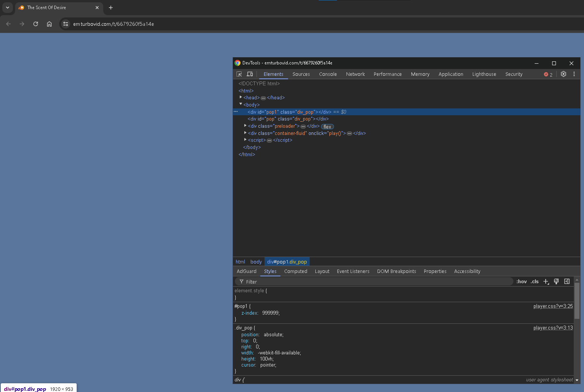Toggle the device toolbar icon
This screenshot has width=584, height=392.
pos(250,74)
